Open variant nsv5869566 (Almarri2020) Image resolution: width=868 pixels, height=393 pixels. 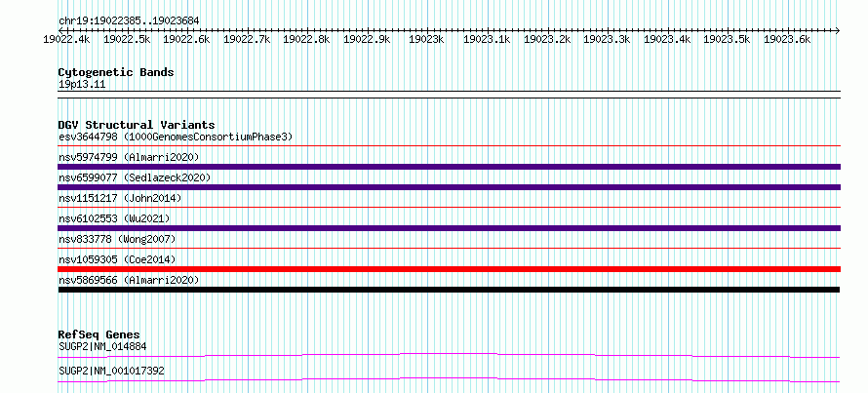(x=129, y=280)
